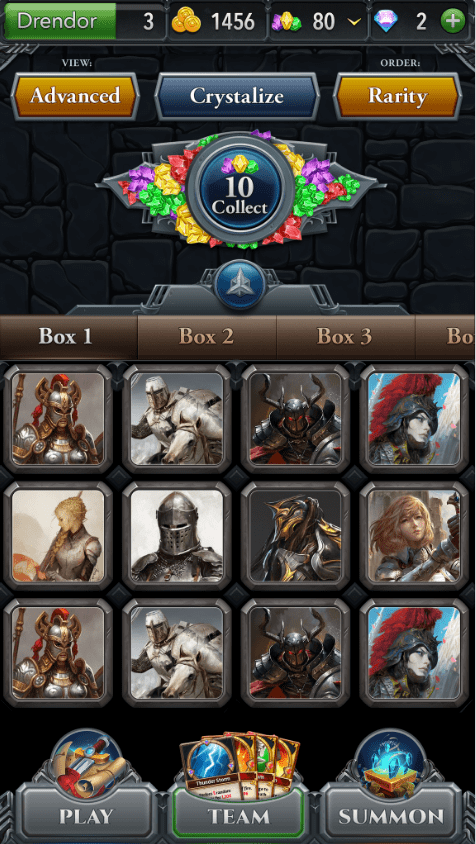Select the horned black knight card in top row
Viewport: 476px width, 844px height.
pyautogui.click(x=295, y=418)
